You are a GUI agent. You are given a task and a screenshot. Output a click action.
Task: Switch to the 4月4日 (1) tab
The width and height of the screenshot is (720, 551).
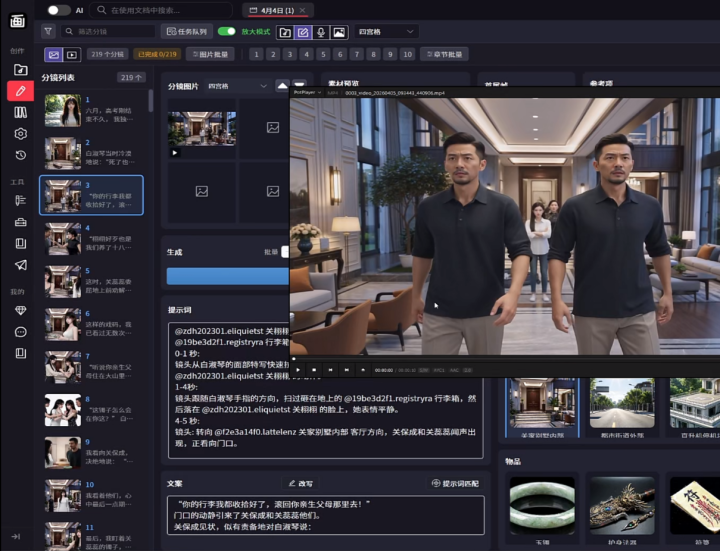coord(272,10)
